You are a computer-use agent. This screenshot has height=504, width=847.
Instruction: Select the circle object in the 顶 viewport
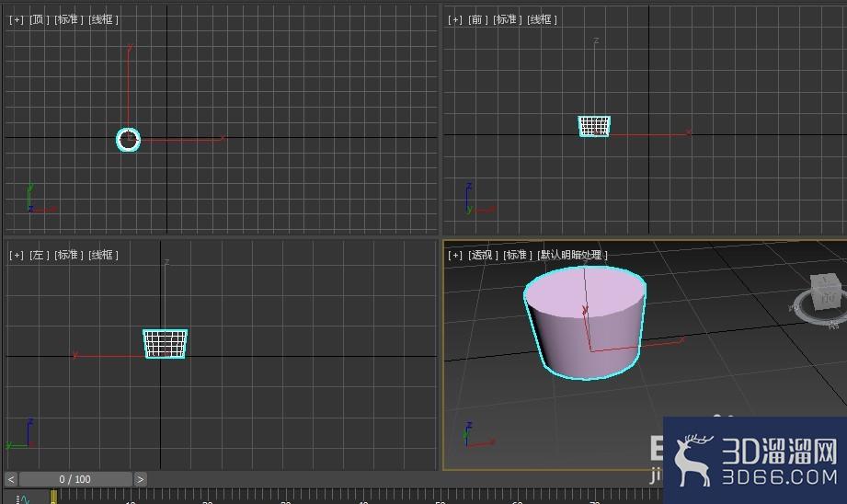[129, 140]
